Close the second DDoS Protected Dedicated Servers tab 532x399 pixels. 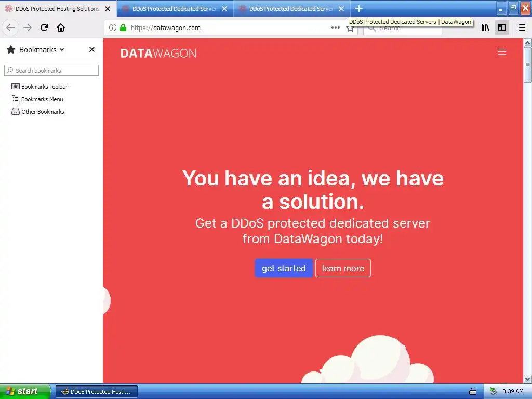(x=224, y=9)
